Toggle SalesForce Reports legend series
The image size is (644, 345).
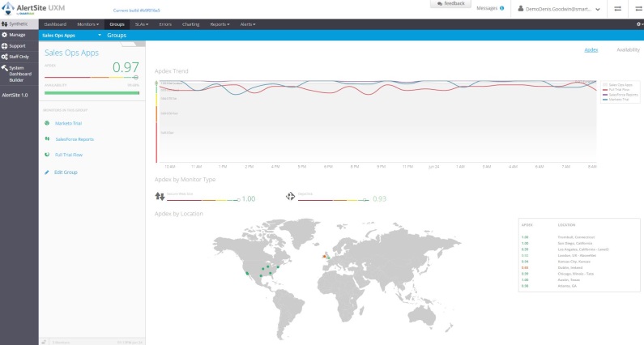click(x=620, y=95)
